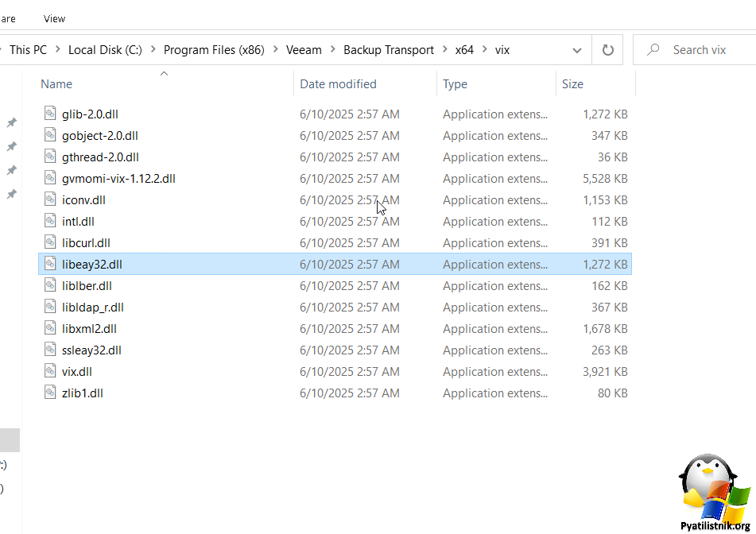The width and height of the screenshot is (756, 534).
Task: Click the libcurl.dll file icon
Action: coord(51,242)
